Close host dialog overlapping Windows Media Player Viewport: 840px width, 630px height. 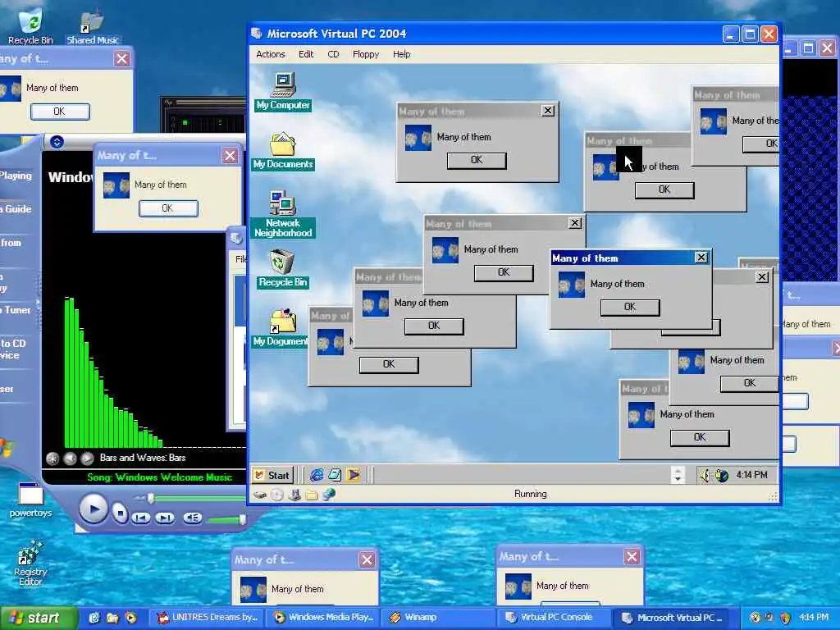pyautogui.click(x=230, y=155)
